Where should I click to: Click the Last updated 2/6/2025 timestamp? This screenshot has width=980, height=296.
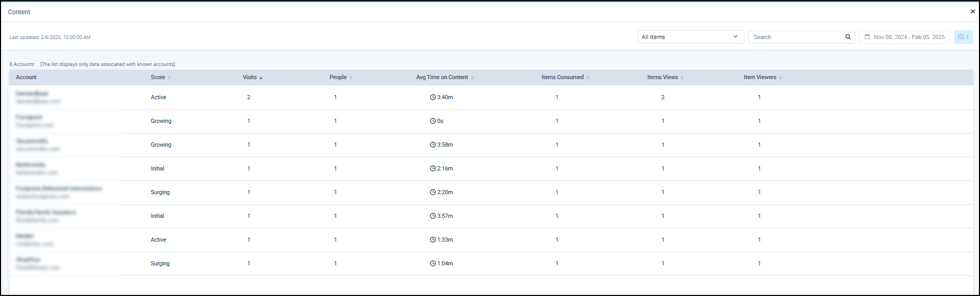50,37
